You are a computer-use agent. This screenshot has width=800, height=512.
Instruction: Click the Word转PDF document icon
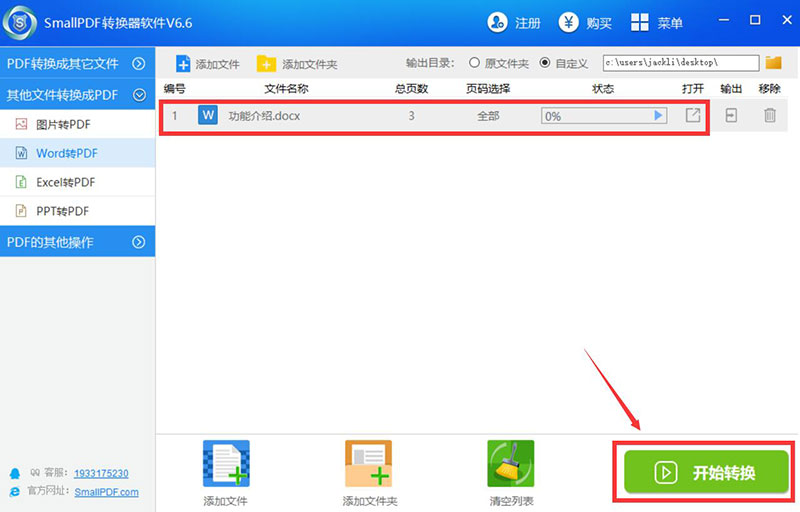click(x=21, y=153)
